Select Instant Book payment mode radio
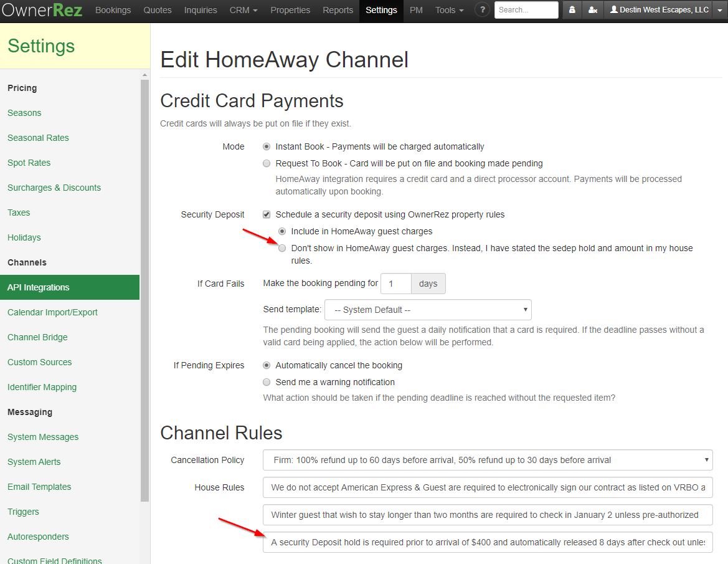The width and height of the screenshot is (728, 564). [267, 147]
